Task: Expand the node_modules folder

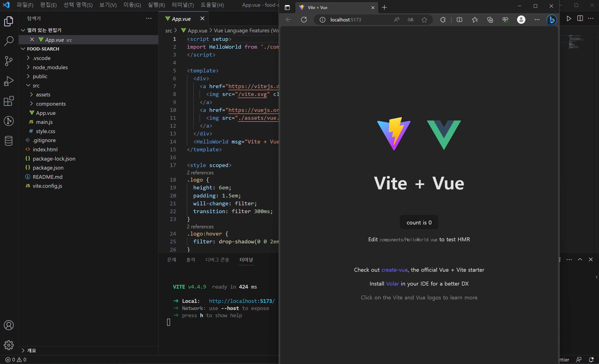Action: (50, 67)
